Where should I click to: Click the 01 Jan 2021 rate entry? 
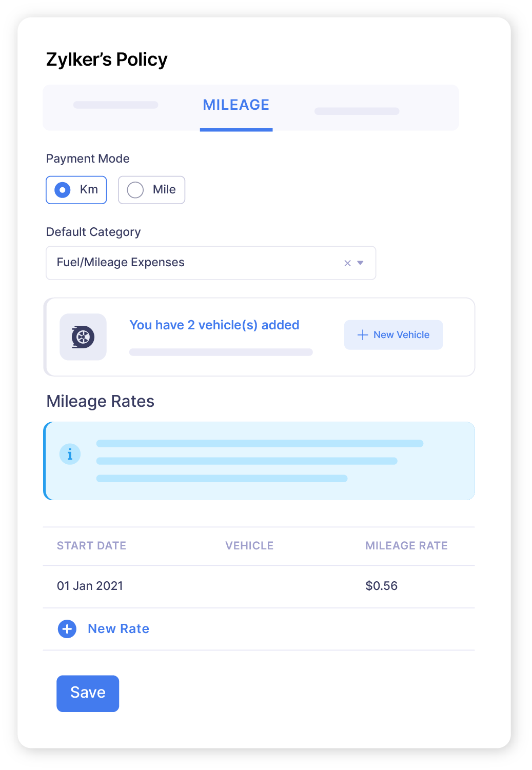click(x=90, y=585)
